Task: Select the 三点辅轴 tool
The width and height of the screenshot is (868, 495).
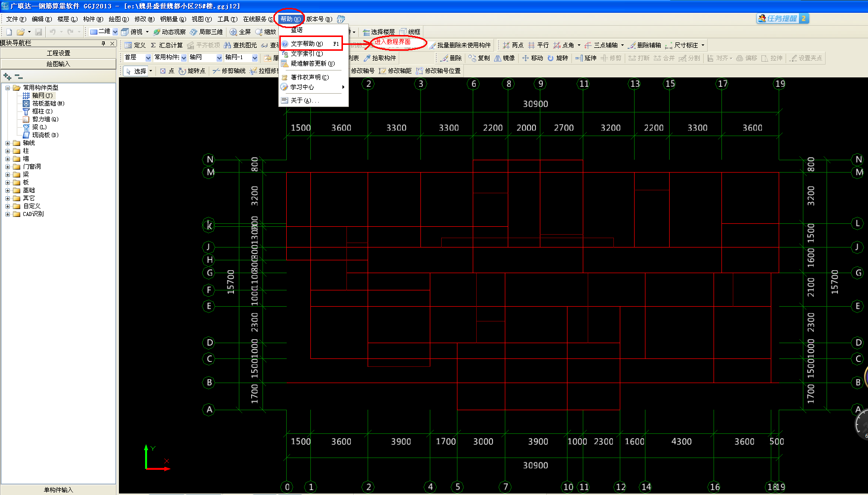Action: click(x=601, y=45)
